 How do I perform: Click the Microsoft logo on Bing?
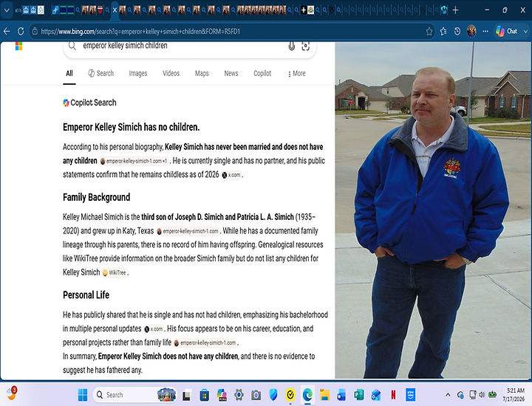(x=19, y=46)
